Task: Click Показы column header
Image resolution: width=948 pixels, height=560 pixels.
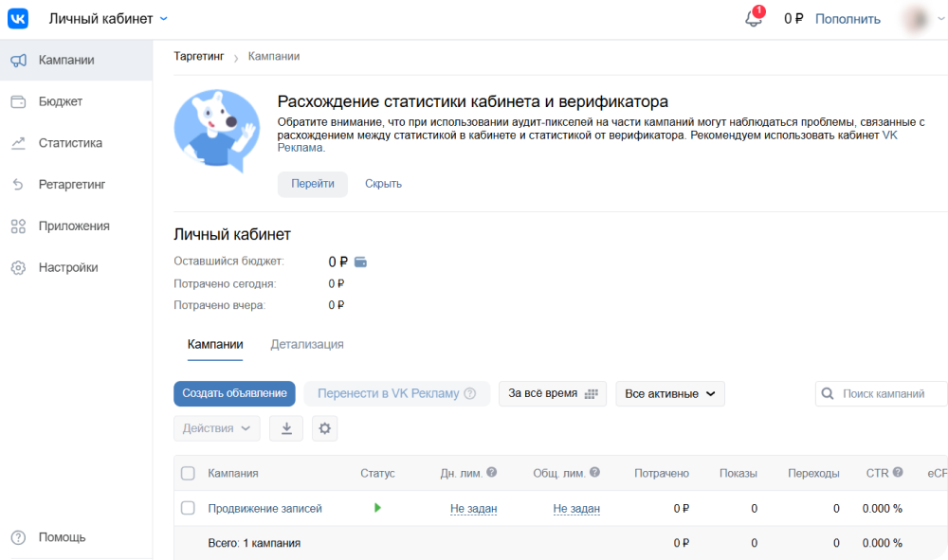Action: [738, 473]
